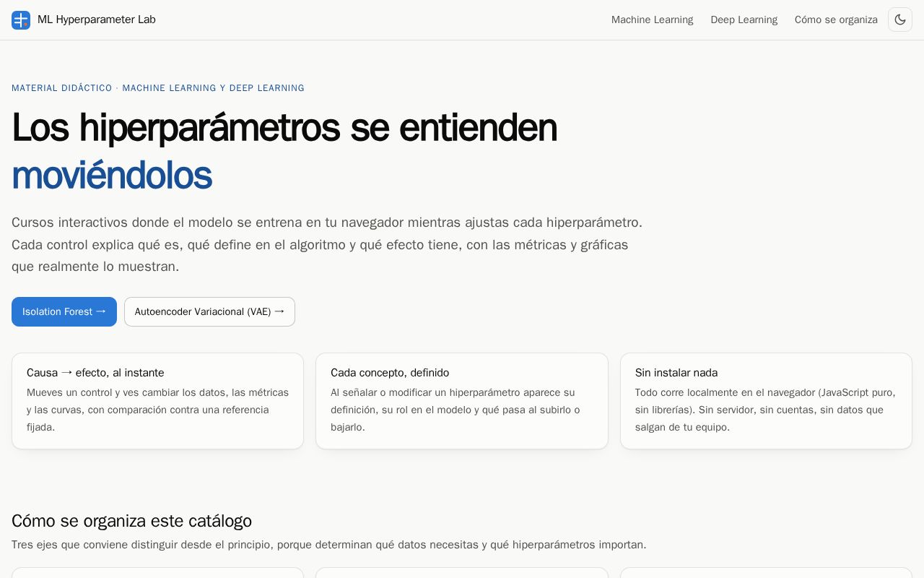Open the Machine Learning nav link
The height and width of the screenshot is (578, 924).
(x=652, y=20)
